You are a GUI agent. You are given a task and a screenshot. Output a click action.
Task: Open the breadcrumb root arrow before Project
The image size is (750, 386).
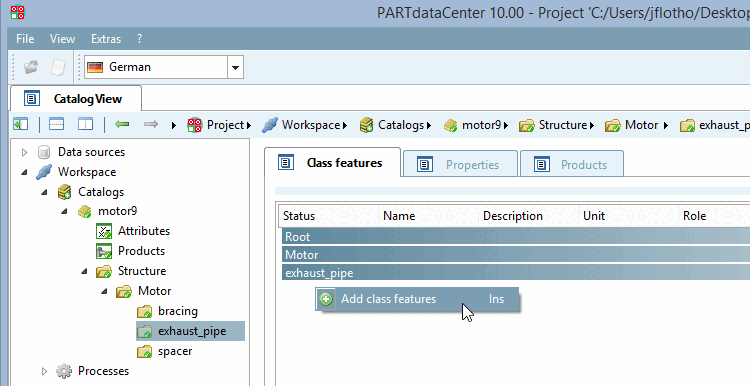[174, 126]
